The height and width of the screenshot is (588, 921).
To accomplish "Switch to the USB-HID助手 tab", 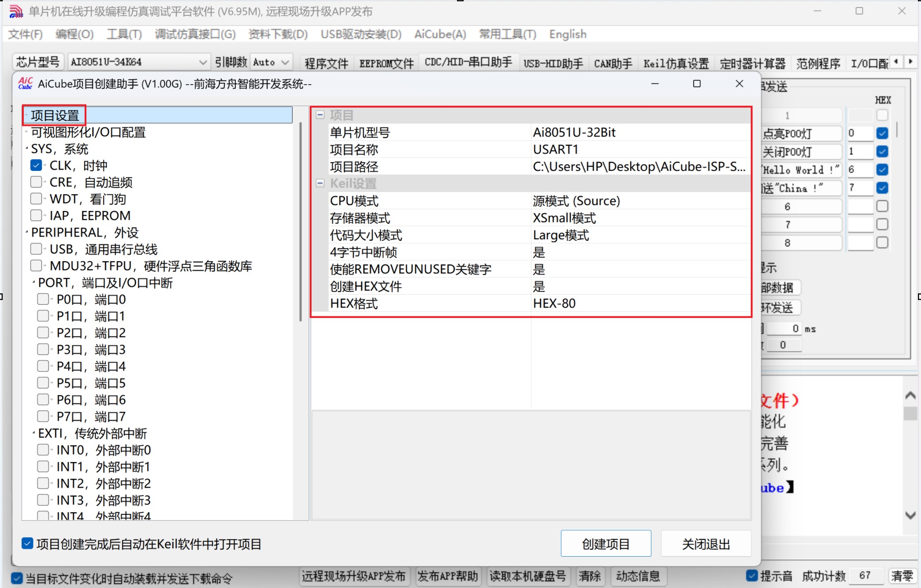I will coord(553,63).
